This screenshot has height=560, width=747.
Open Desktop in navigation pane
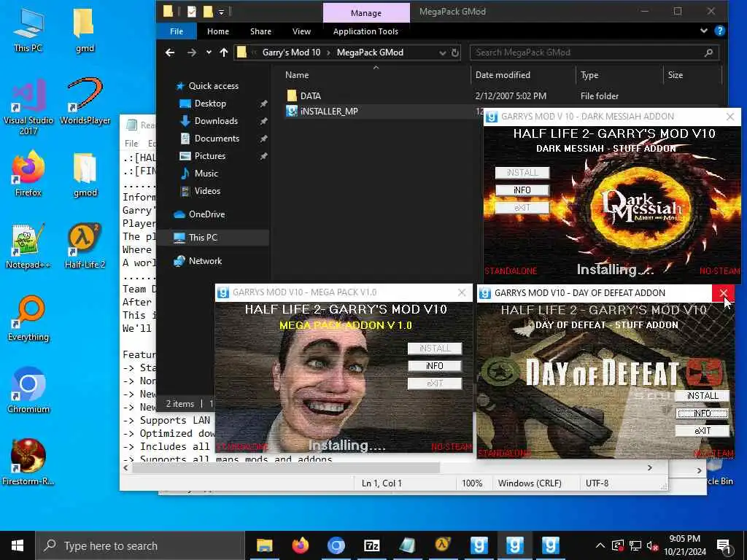click(x=210, y=104)
